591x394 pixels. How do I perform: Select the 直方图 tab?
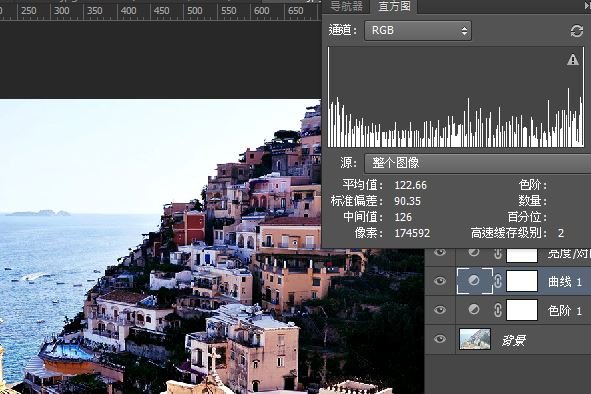point(394,6)
